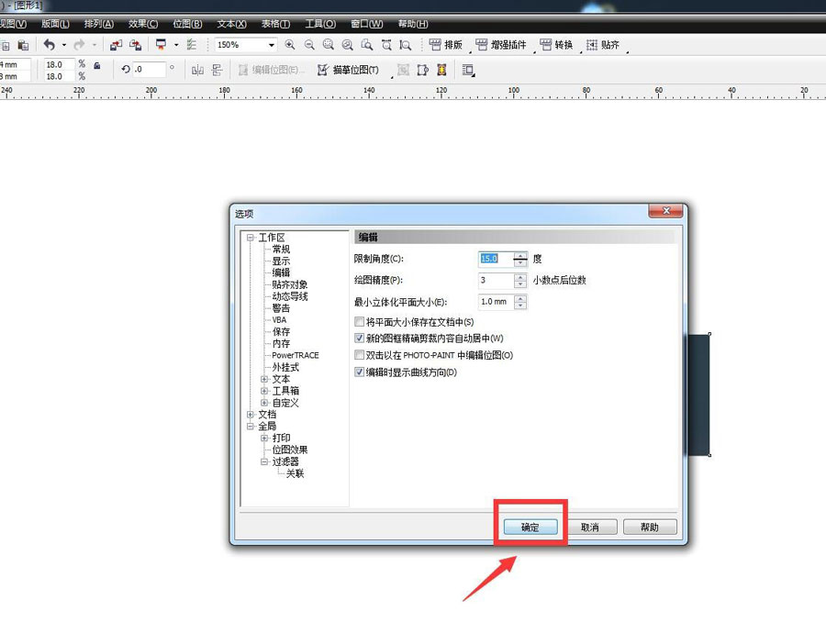Click the Zoom In magnifier icon

point(289,44)
